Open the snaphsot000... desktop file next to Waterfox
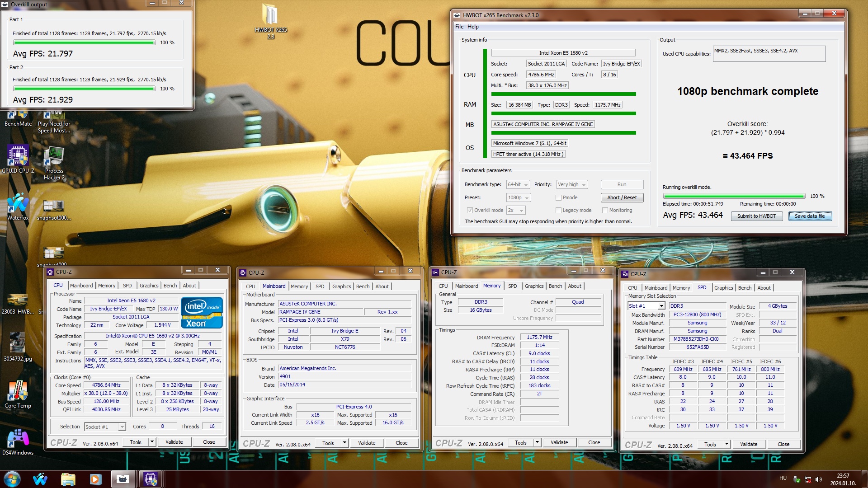This screenshot has width=868, height=488. [x=54, y=211]
